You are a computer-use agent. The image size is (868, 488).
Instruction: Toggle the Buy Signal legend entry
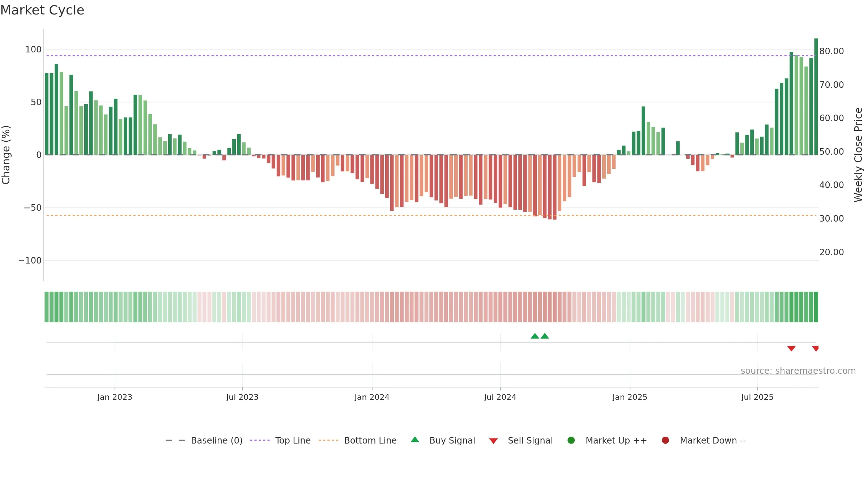point(443,440)
